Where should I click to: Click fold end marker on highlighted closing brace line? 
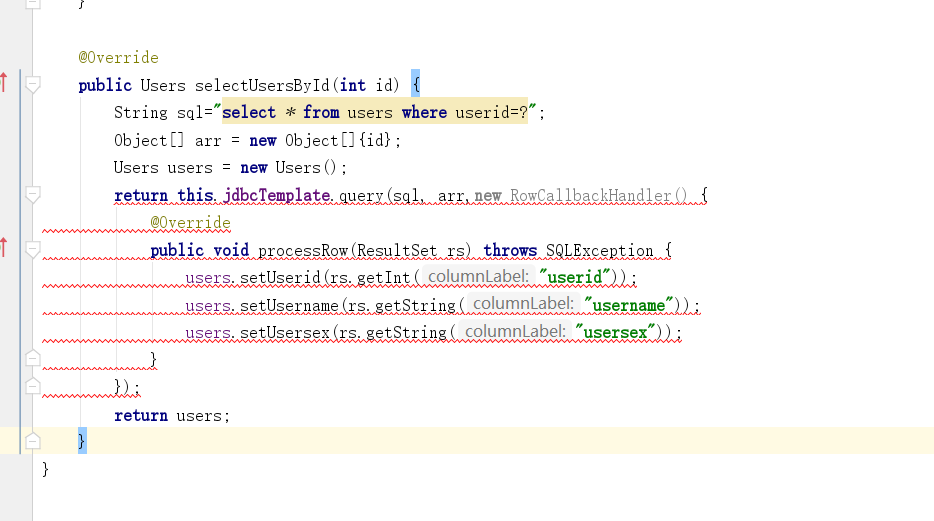(33, 441)
